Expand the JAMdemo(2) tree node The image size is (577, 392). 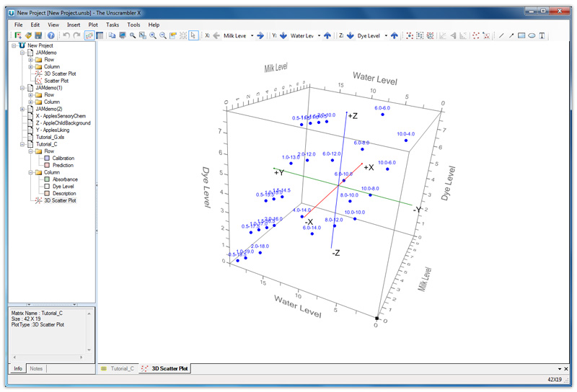pyautogui.click(x=23, y=109)
